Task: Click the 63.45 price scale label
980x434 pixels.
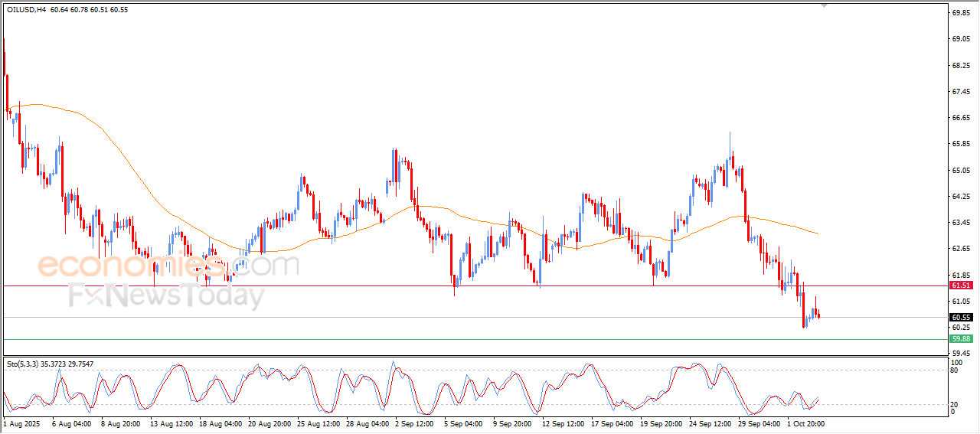Action: [960, 223]
